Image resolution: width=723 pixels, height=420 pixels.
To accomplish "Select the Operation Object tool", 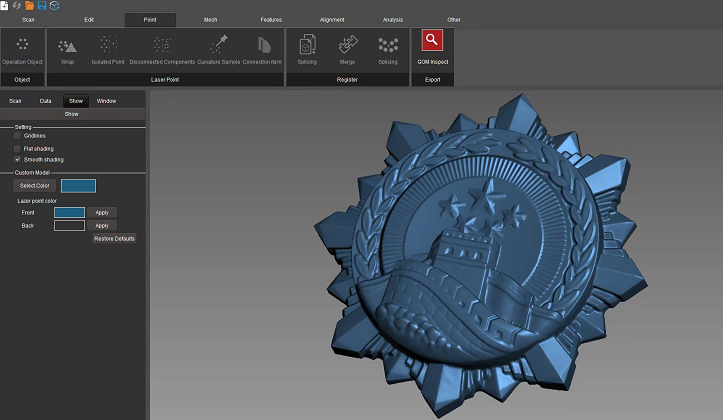I will pos(22,51).
